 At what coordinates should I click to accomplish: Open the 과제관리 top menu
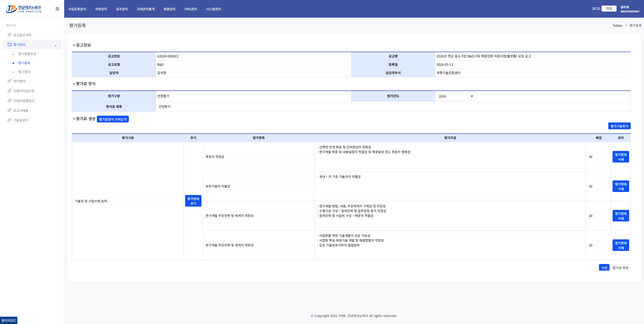coord(101,9)
